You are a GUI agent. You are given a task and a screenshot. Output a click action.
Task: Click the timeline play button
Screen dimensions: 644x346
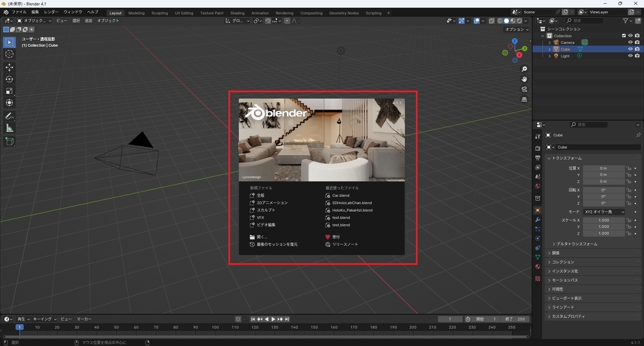[274, 319]
